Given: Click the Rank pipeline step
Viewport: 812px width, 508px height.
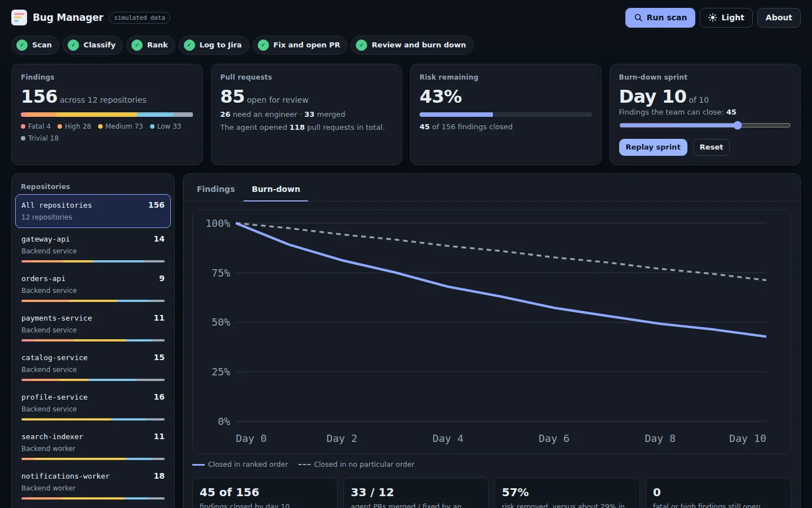Looking at the screenshot, I should click(x=151, y=45).
